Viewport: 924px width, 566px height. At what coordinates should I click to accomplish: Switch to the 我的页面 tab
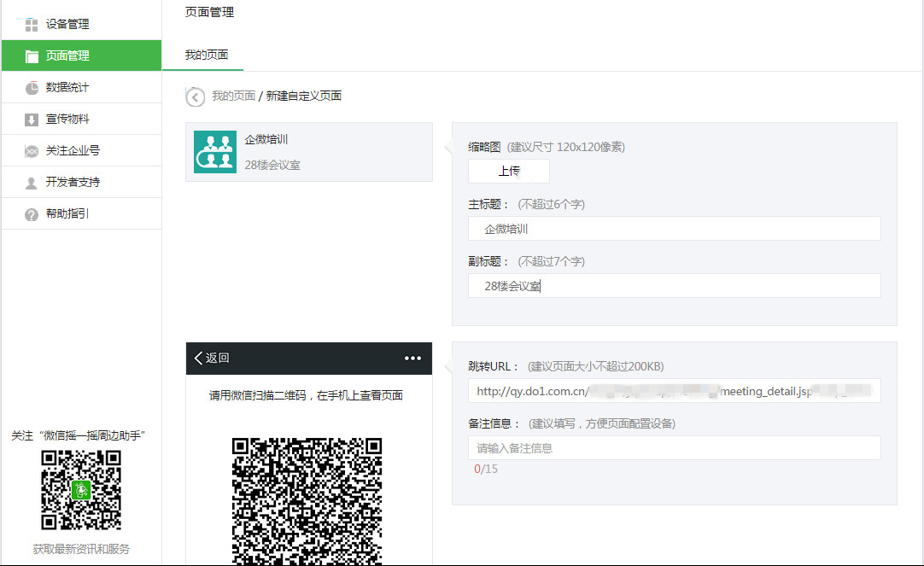click(207, 55)
